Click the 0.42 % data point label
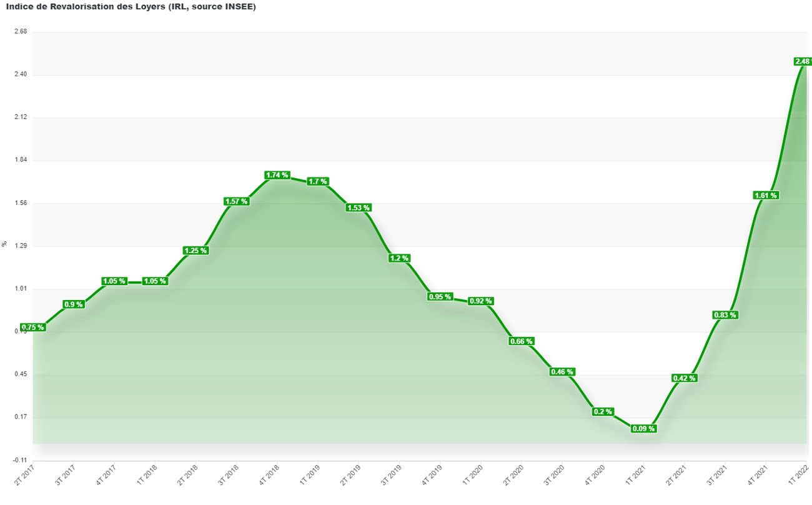Image resolution: width=812 pixels, height=505 pixels. (x=684, y=378)
